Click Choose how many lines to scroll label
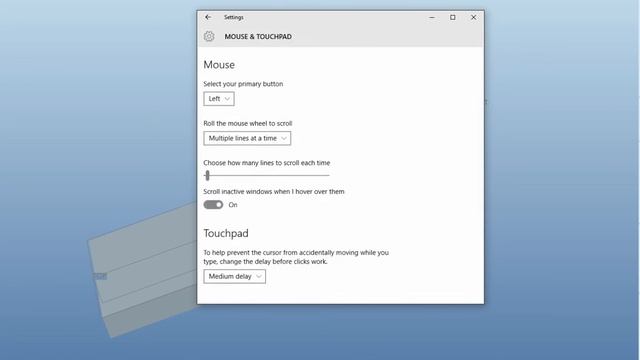This screenshot has width=640, height=360. [267, 163]
